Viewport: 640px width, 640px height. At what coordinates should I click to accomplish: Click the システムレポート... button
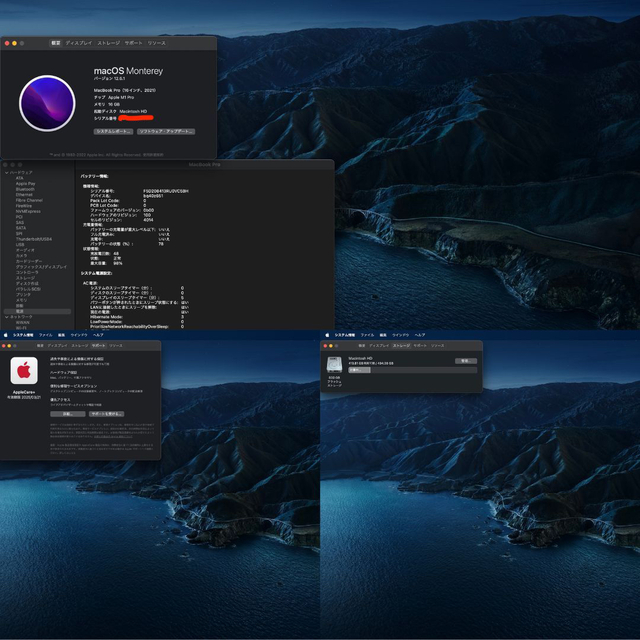(113, 131)
